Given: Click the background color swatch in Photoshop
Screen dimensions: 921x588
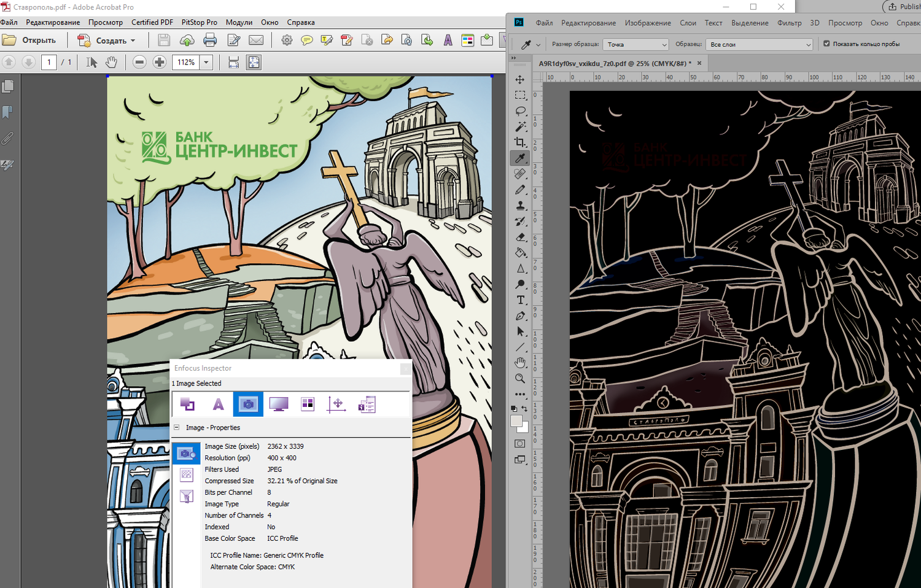Looking at the screenshot, I should coord(523,427).
